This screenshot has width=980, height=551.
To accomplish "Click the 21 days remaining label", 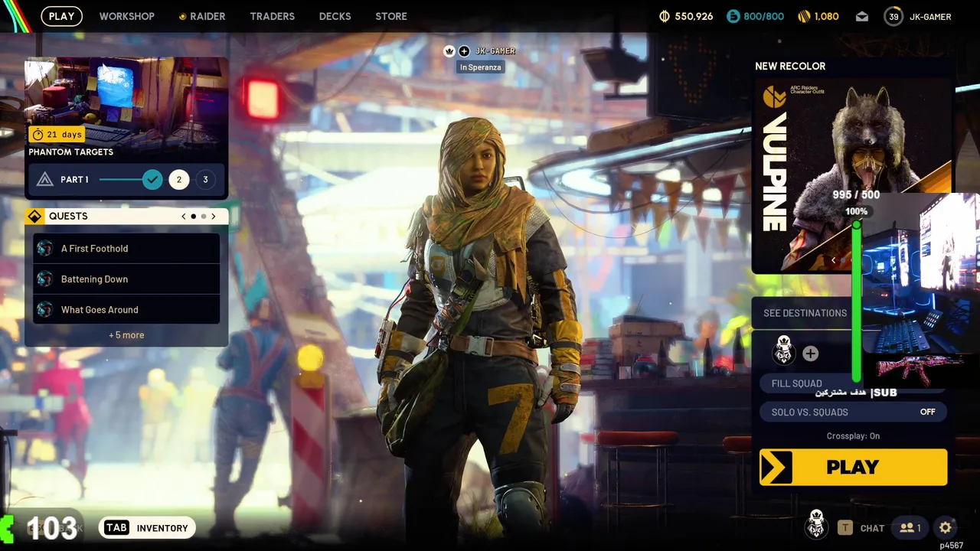I will [64, 135].
